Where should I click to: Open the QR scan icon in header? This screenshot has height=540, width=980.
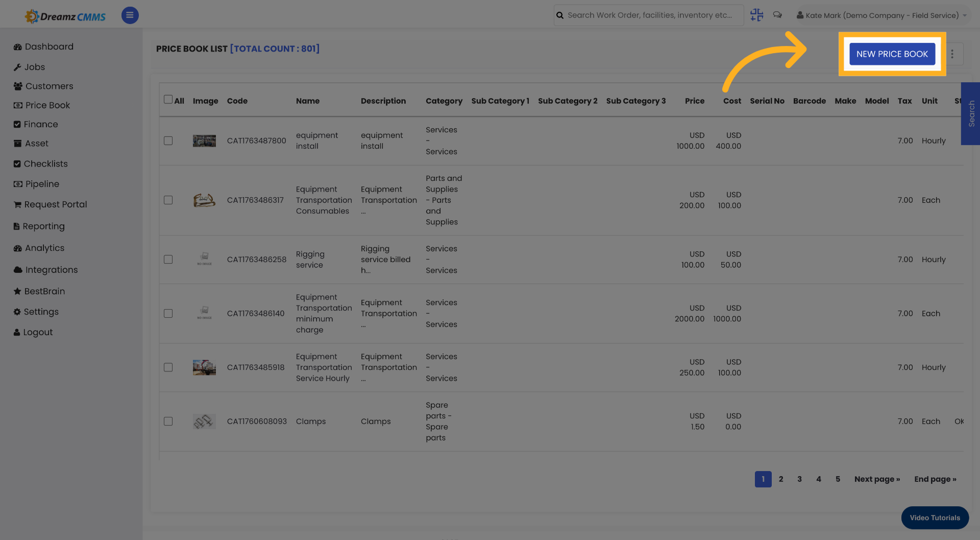pyautogui.click(x=756, y=15)
